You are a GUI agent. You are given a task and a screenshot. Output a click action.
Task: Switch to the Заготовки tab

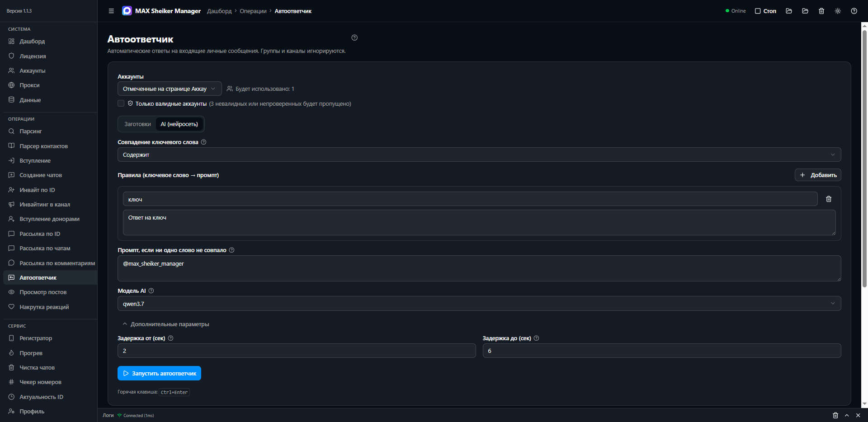pos(137,124)
